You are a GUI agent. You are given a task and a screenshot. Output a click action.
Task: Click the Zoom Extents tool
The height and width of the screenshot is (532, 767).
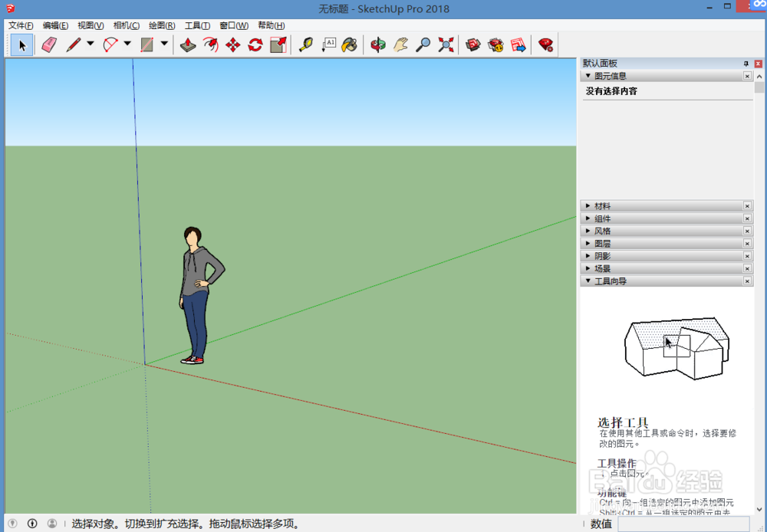coord(446,45)
